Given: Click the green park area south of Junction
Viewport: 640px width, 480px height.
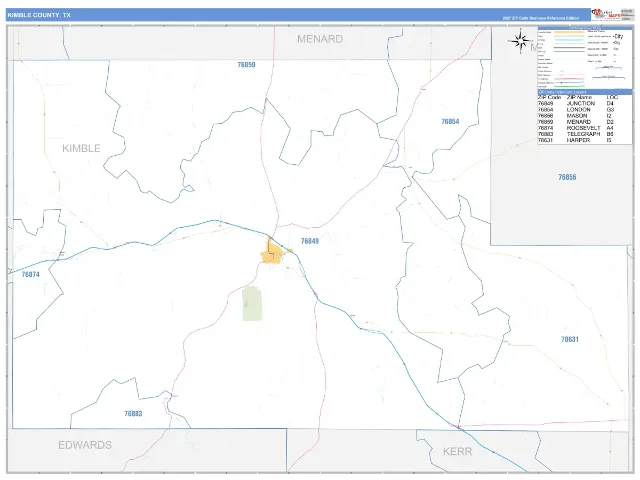Looking at the screenshot, I should click(x=252, y=303).
